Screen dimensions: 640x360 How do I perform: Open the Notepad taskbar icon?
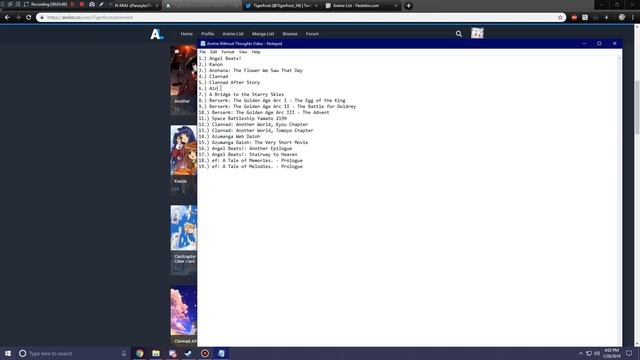(221, 353)
